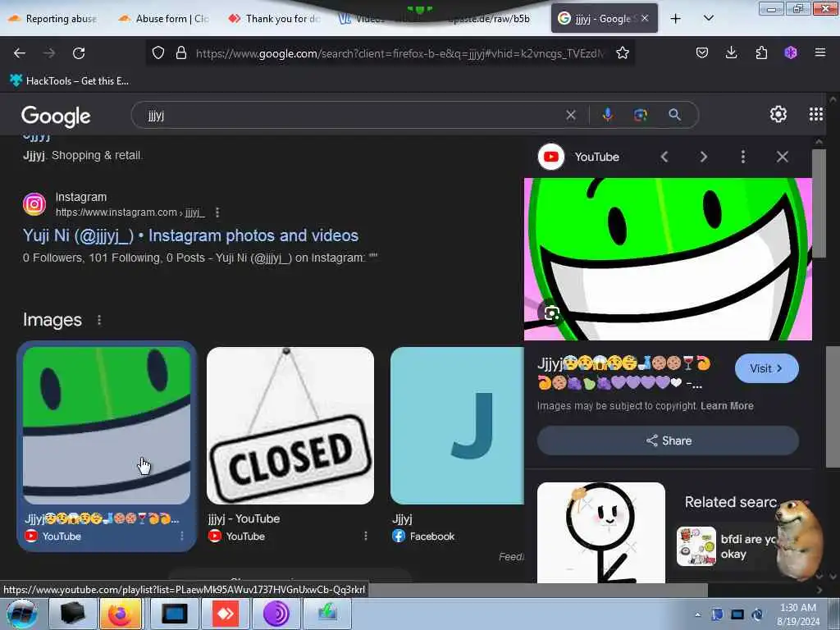
Task: Reload the page with the refresh icon
Action: pos(79,53)
